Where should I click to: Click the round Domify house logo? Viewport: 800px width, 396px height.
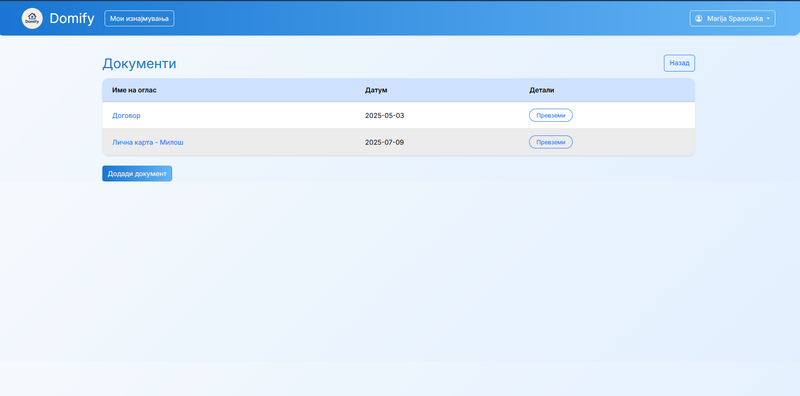(32, 18)
